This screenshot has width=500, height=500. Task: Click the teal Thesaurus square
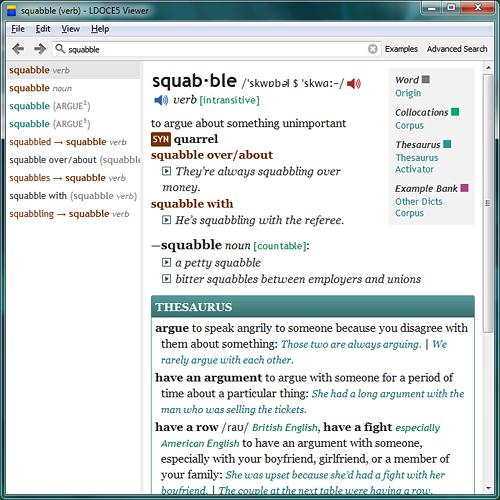click(x=447, y=144)
